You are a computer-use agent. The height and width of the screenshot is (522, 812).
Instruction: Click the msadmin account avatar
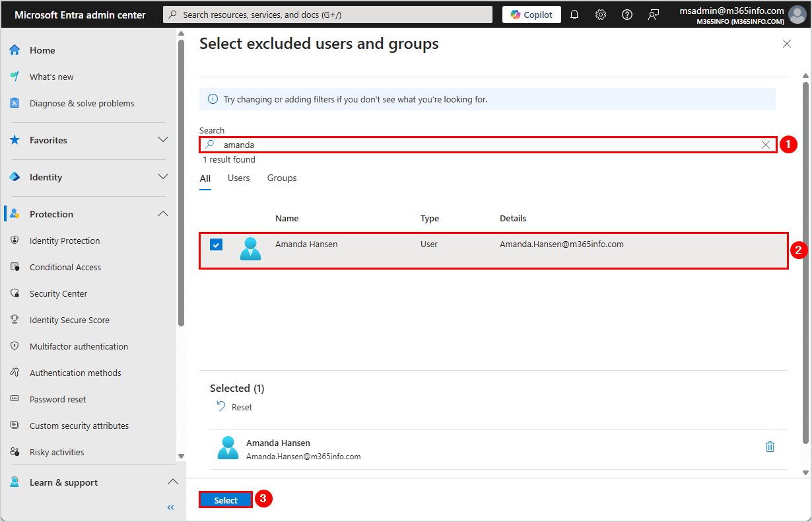(797, 15)
